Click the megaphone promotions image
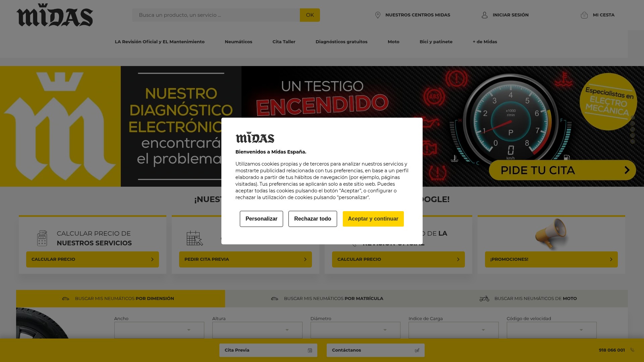 coord(551,234)
